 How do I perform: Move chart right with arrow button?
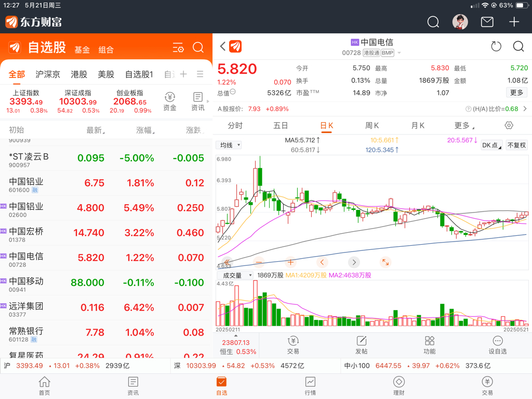pyautogui.click(x=354, y=262)
